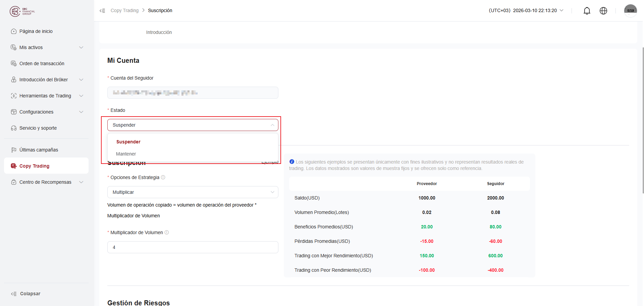The height and width of the screenshot is (306, 644).
Task: Click the Seguidor column header
Action: pos(495,184)
